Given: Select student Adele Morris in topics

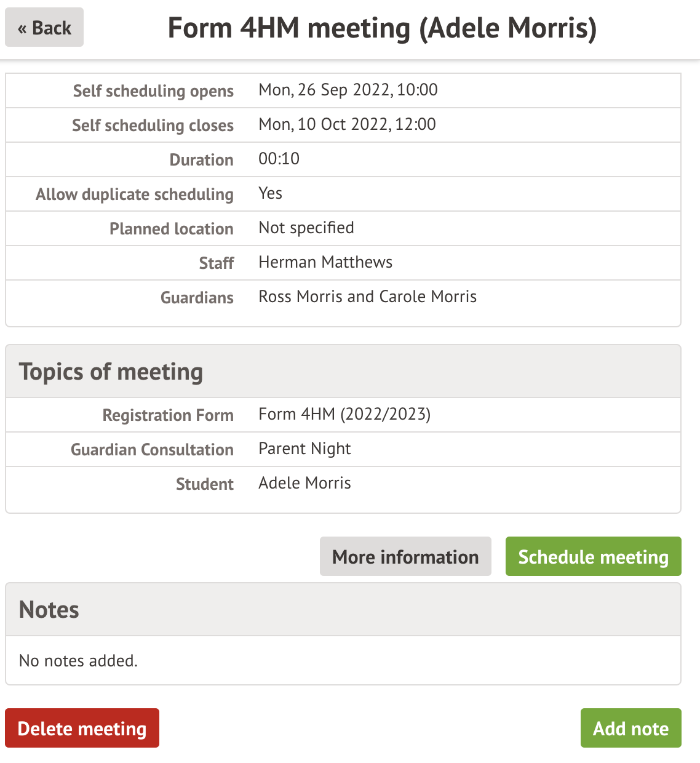Looking at the screenshot, I should [x=304, y=483].
